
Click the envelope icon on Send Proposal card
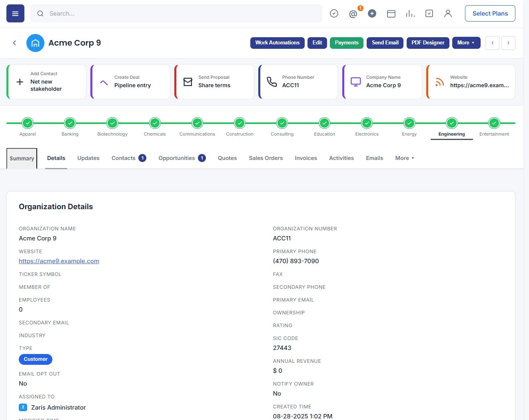(x=188, y=82)
